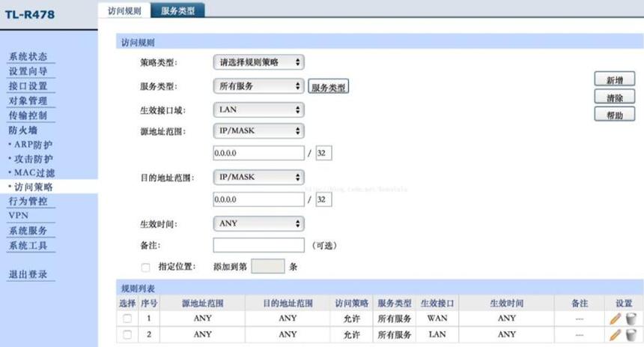Tick the selection checkbox for rule 2
The image size is (644, 347).
coord(127,334)
